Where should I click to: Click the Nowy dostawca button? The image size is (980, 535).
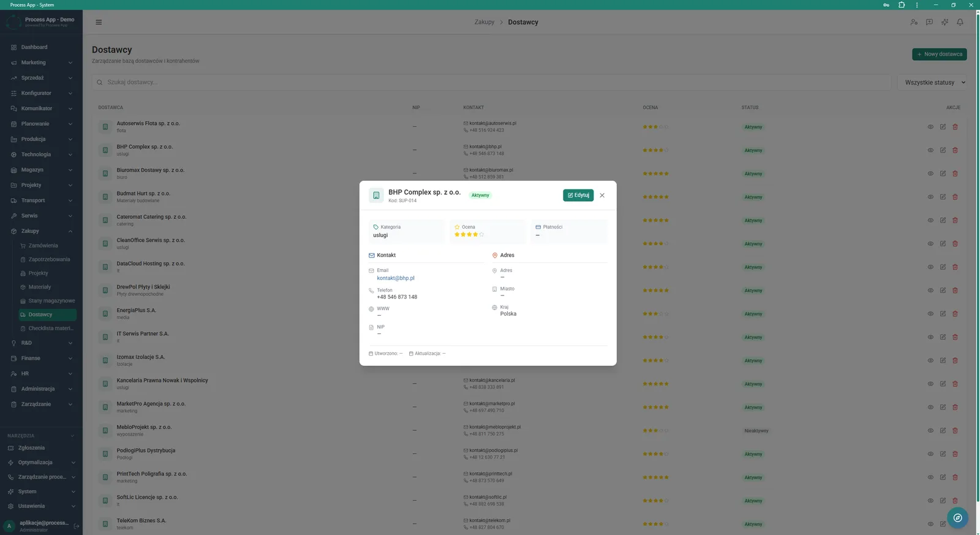coord(940,54)
